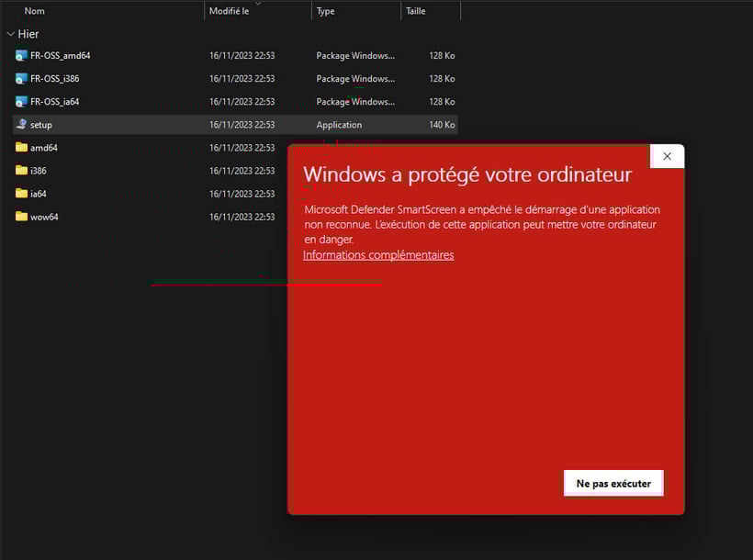753x560 pixels.
Task: Click the FR-OSS_ia64 package icon
Action: pyautogui.click(x=21, y=102)
